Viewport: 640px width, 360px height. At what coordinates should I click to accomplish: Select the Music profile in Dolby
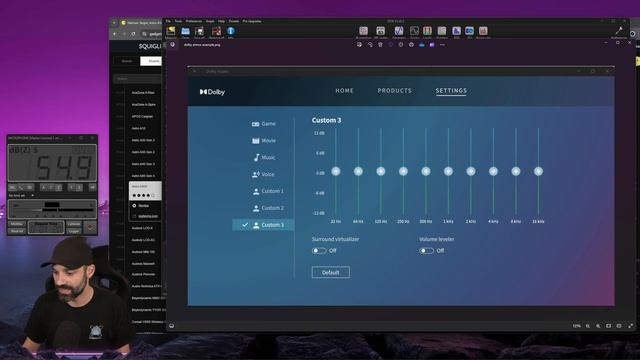[x=264, y=158]
